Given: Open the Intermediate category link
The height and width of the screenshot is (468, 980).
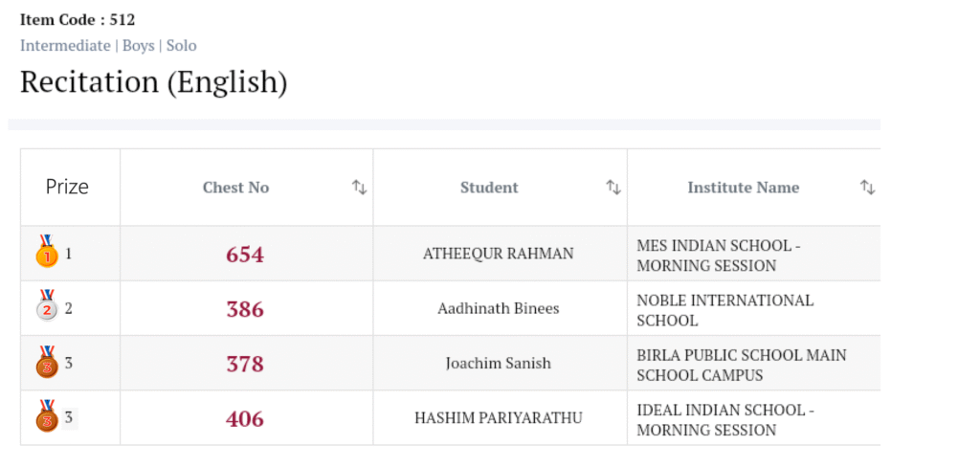Looking at the screenshot, I should coord(65,45).
